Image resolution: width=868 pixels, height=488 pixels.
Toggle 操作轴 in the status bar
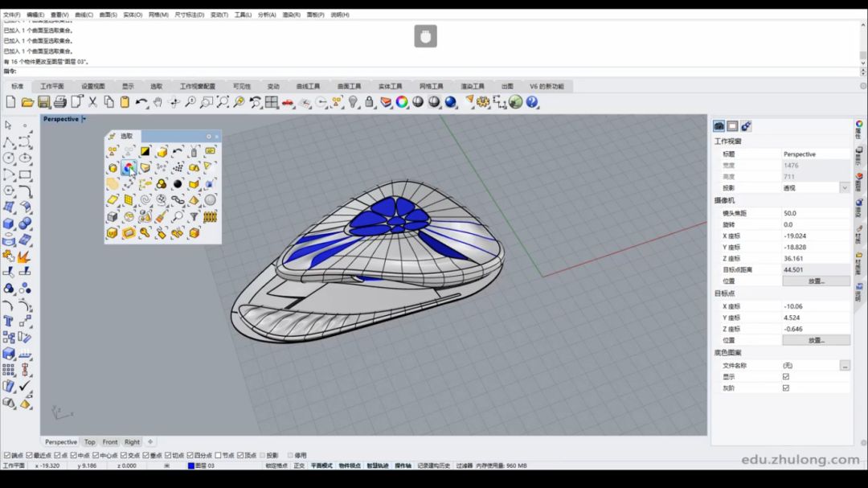tap(403, 465)
